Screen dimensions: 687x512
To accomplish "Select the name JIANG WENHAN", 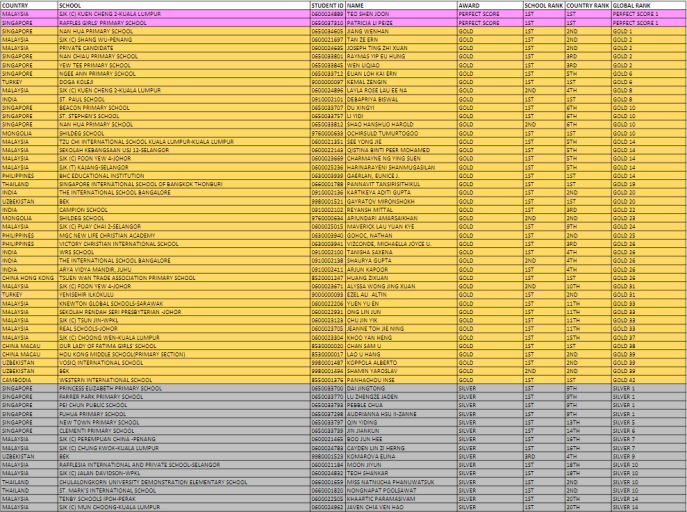I will (x=401, y=31).
